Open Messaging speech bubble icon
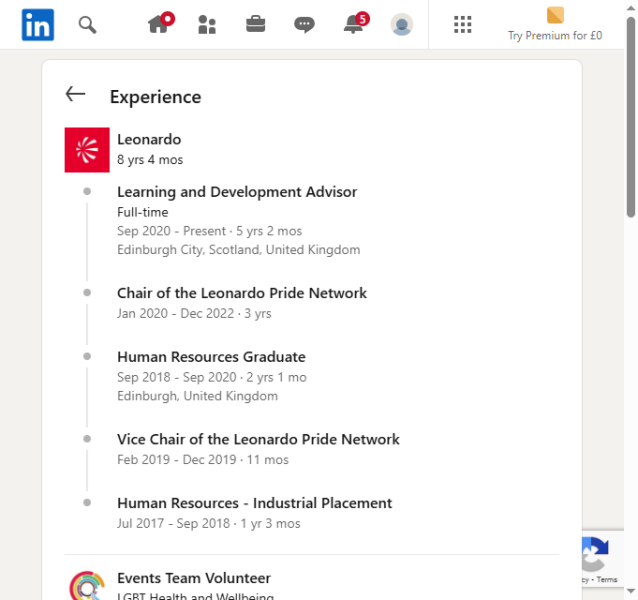Screen dimensions: 638x600 305,25
